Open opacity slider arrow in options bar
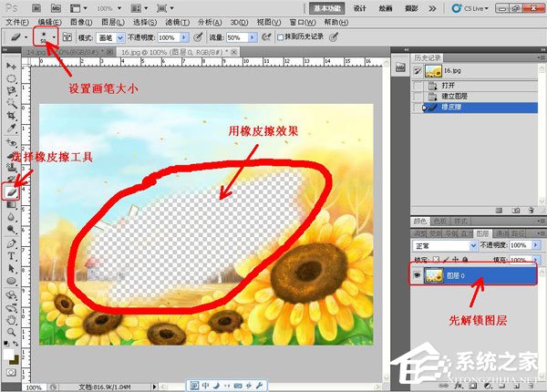Viewport: 547px width, 392px height. [184, 37]
